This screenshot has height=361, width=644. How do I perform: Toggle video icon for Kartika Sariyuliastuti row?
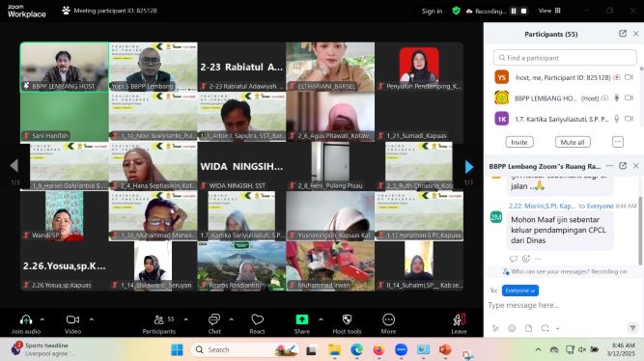(x=629, y=119)
